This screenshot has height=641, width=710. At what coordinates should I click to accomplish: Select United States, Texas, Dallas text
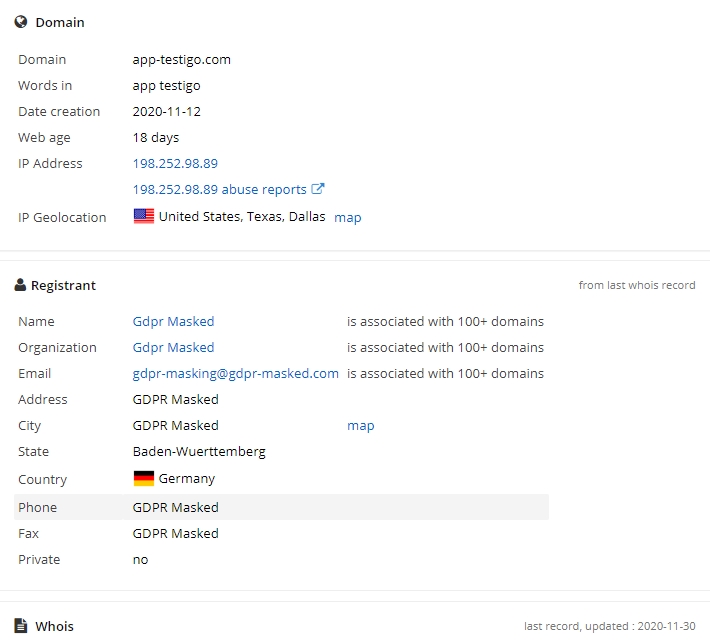point(242,216)
